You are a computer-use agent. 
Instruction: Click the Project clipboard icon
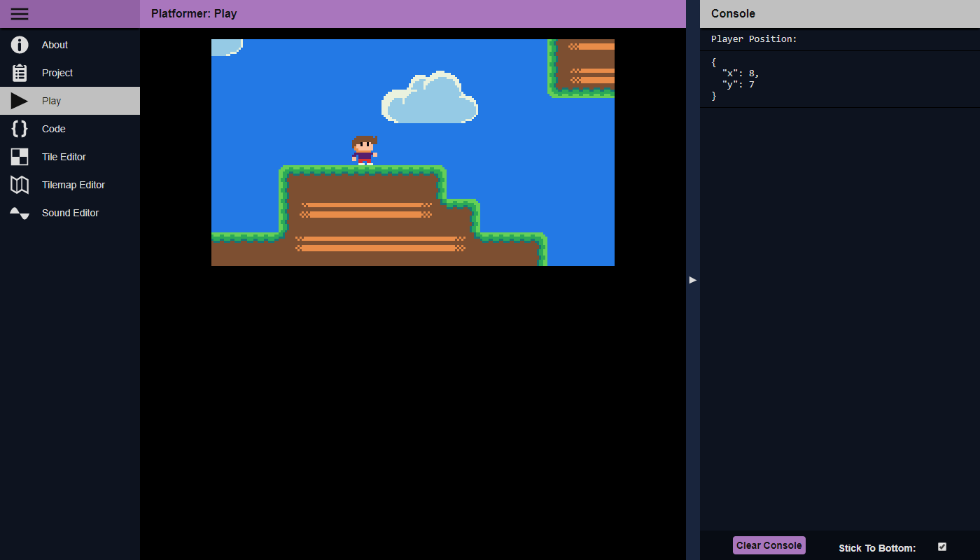point(20,73)
